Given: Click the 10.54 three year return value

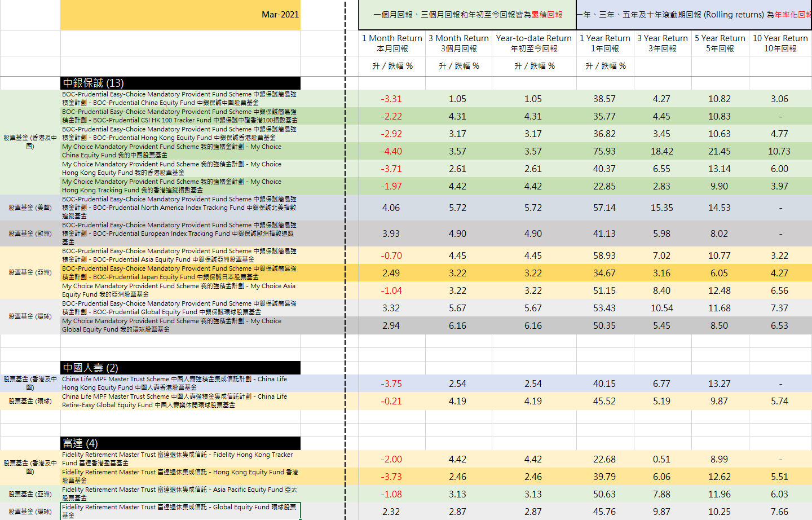Looking at the screenshot, I should coord(662,308).
